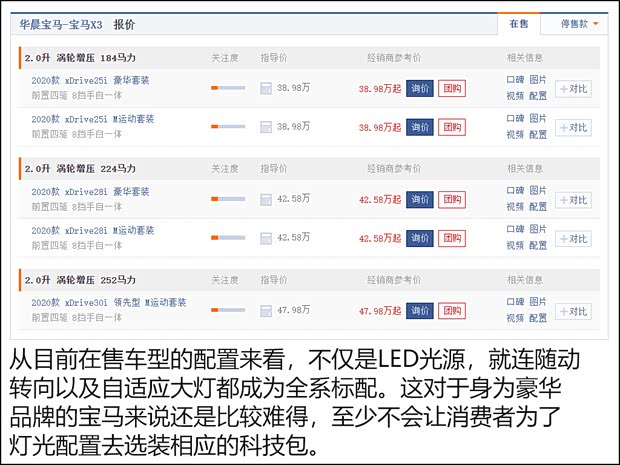Open 口碑 for xDrive25i M运动套装
The width and height of the screenshot is (620, 465).
[x=515, y=118]
